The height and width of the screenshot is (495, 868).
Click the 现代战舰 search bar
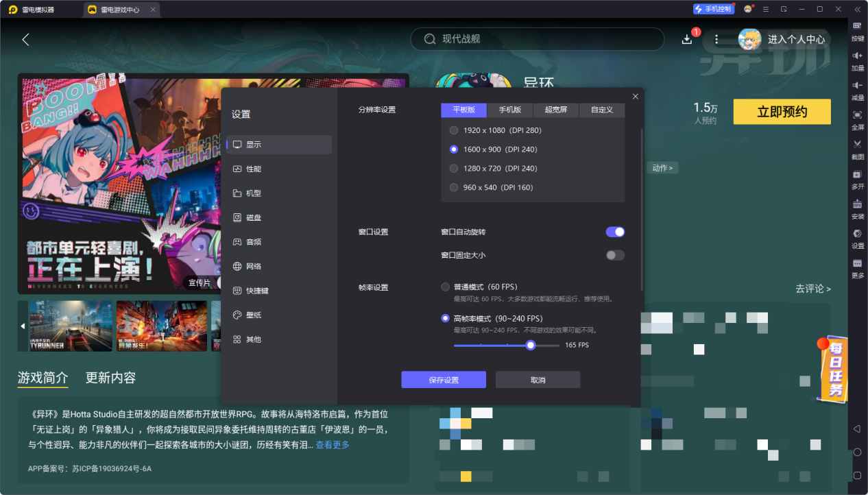537,39
